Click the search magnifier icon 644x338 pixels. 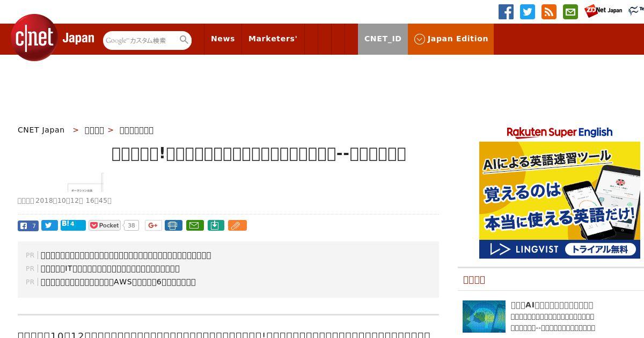(184, 40)
